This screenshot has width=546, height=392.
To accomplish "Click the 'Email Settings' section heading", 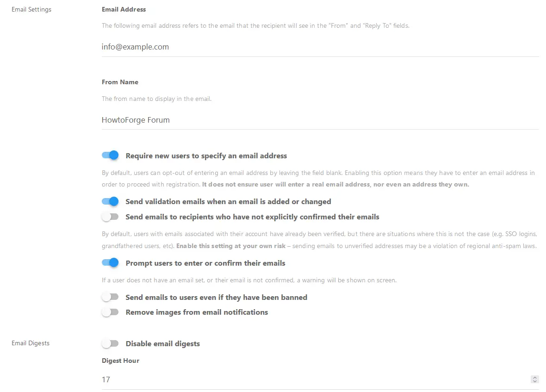I will tap(31, 9).
